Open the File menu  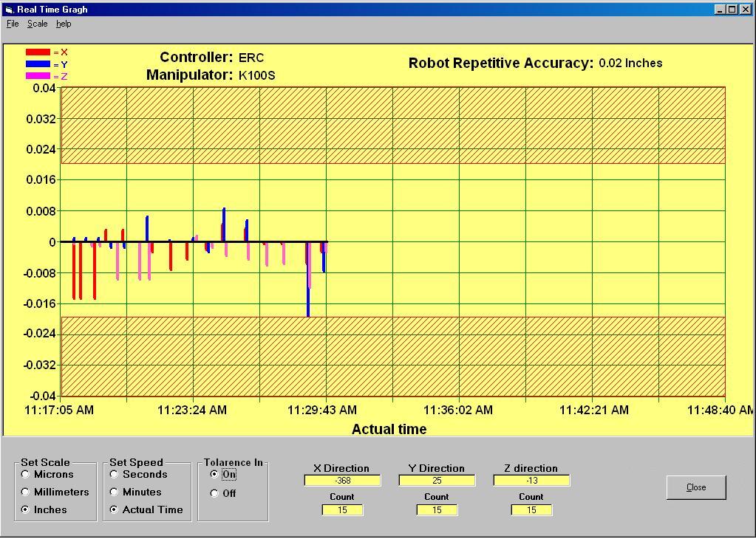coord(13,24)
